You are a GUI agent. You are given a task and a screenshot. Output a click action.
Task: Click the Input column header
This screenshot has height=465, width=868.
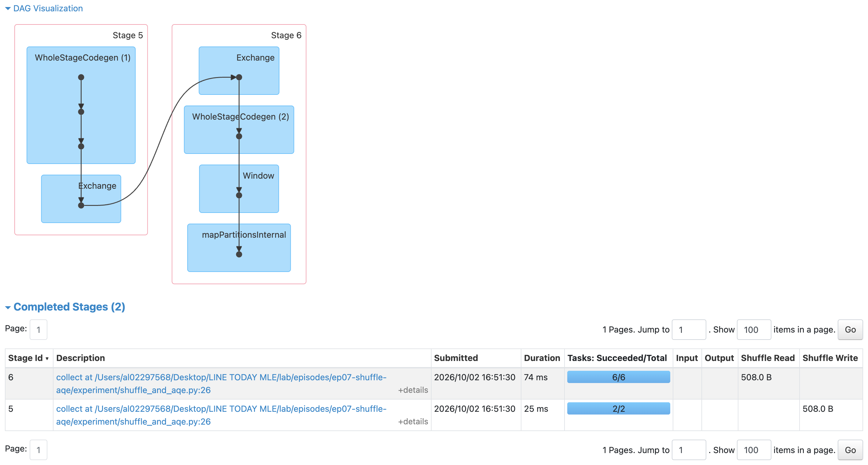687,358
